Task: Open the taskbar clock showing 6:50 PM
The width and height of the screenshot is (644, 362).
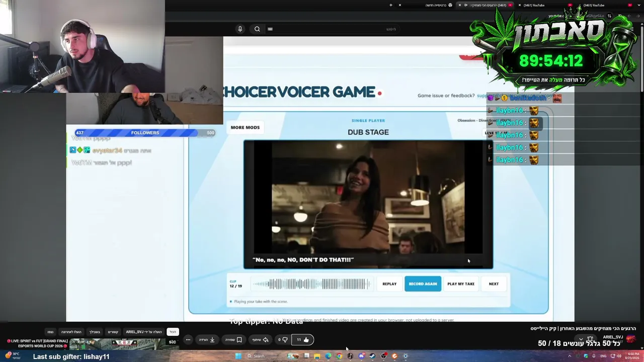Action: 632,356
